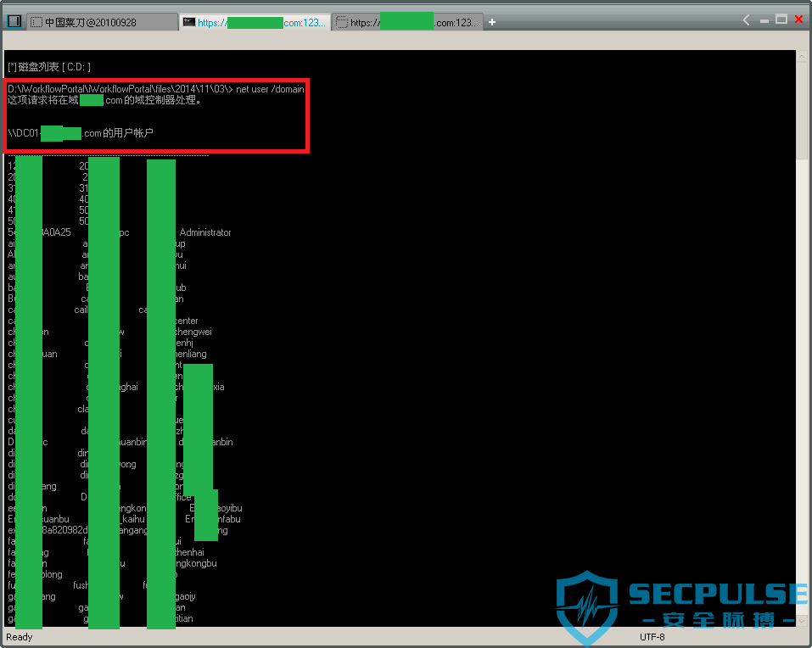
Task: Click the back chevron in the tab bar
Action: coord(746,20)
